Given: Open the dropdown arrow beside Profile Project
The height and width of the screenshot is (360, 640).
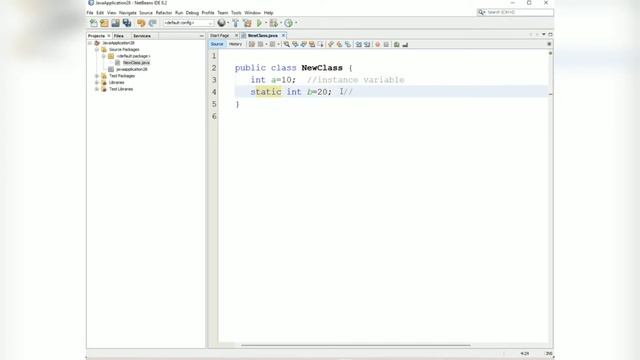Looking at the screenshot, I should pyautogui.click(x=296, y=23).
